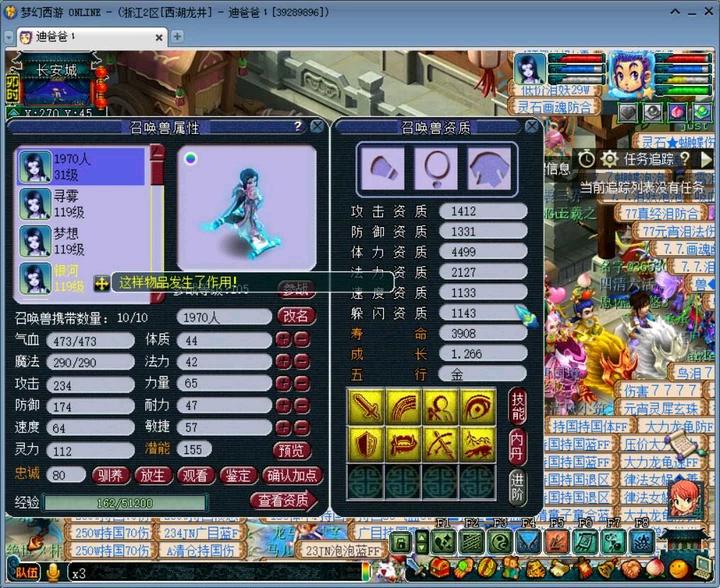Open the tab list dropdown beside 迪爸爸 tab
This screenshot has height=588, width=720.
pos(9,37)
